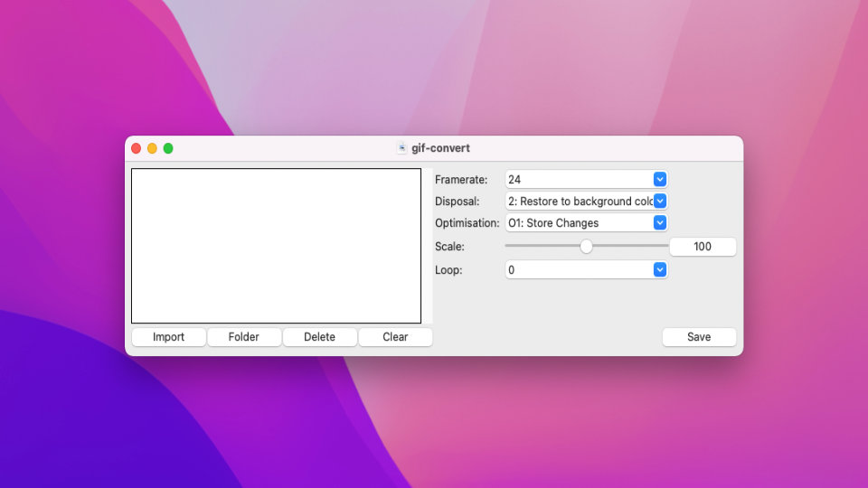
Task: Click inside the empty file list box
Action: pyautogui.click(x=276, y=246)
